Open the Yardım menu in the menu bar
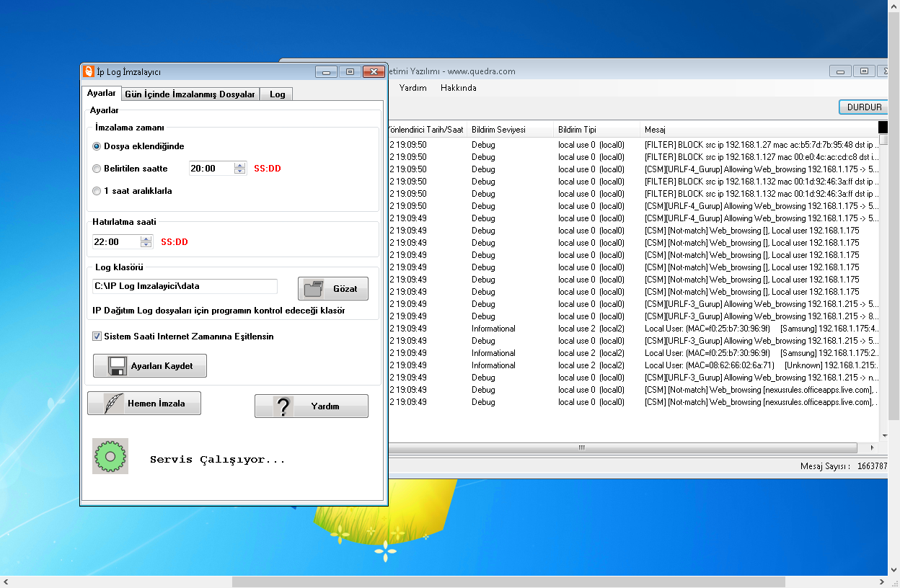The image size is (900, 588). [x=413, y=88]
